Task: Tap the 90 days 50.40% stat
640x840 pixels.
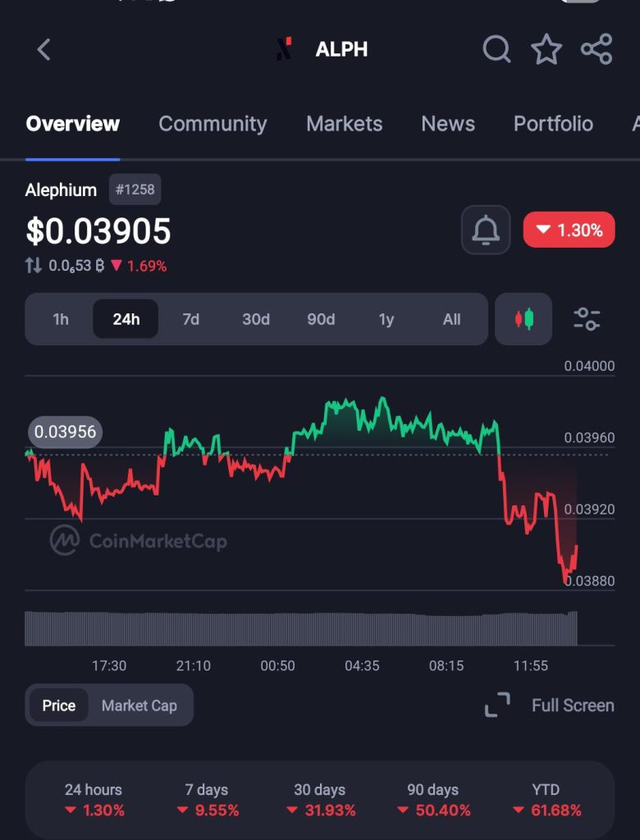Action: click(x=433, y=800)
